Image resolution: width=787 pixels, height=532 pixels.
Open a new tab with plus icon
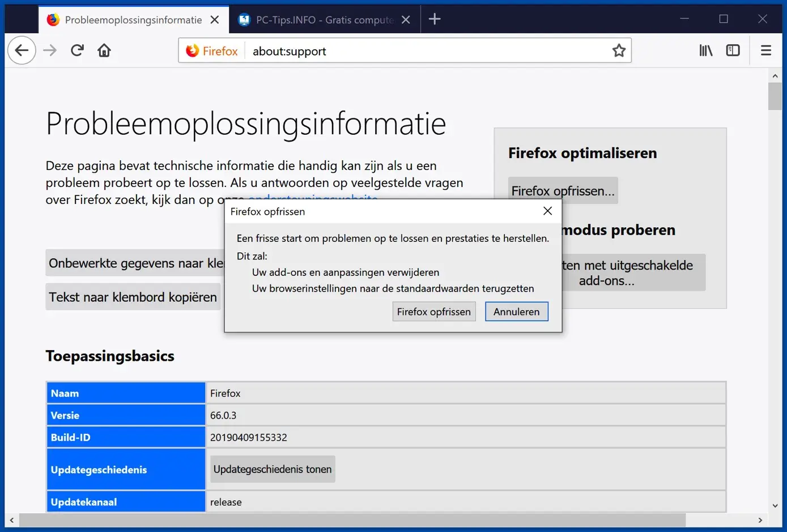435,19
